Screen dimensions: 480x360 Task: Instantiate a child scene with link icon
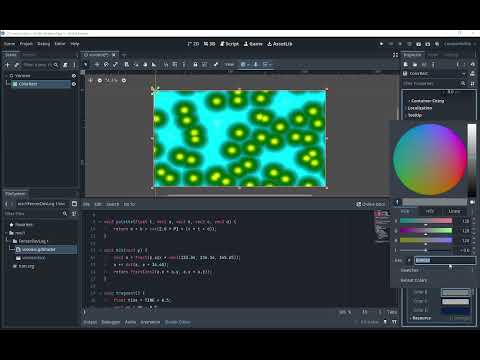[17, 65]
